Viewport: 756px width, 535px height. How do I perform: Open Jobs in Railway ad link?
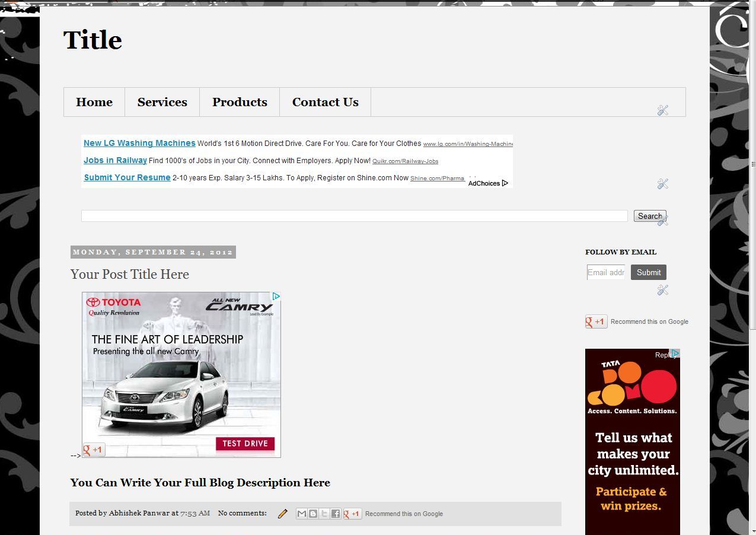[x=115, y=160]
